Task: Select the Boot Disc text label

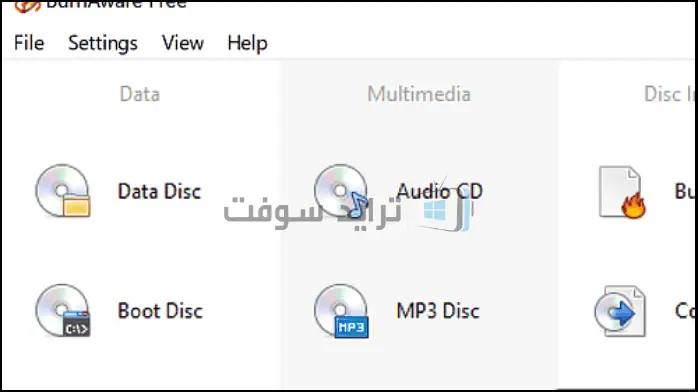Action: click(160, 311)
